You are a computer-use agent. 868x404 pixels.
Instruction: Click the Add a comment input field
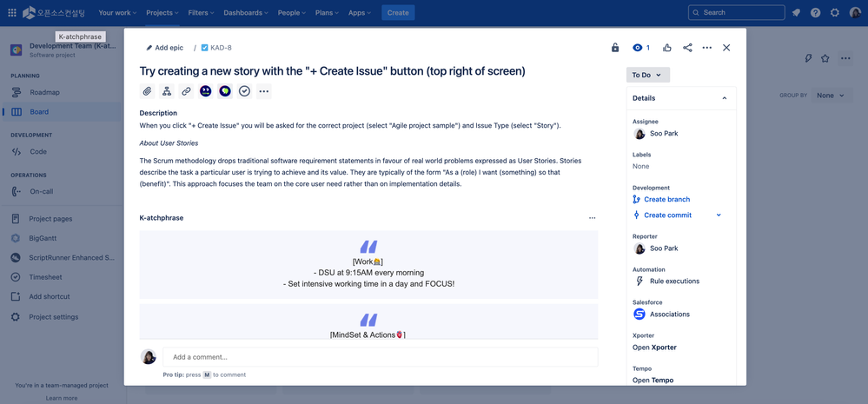380,357
